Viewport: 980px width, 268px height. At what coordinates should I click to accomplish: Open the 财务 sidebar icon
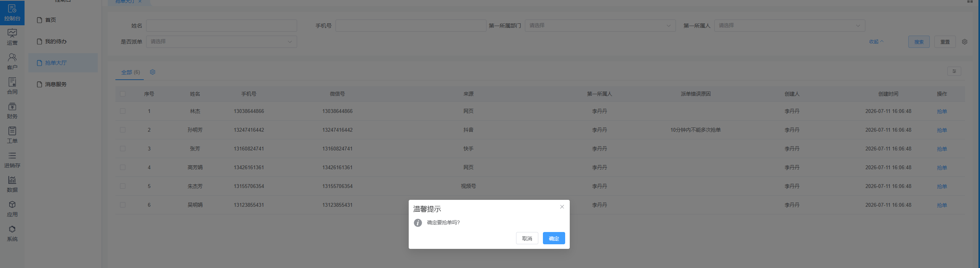(x=12, y=111)
